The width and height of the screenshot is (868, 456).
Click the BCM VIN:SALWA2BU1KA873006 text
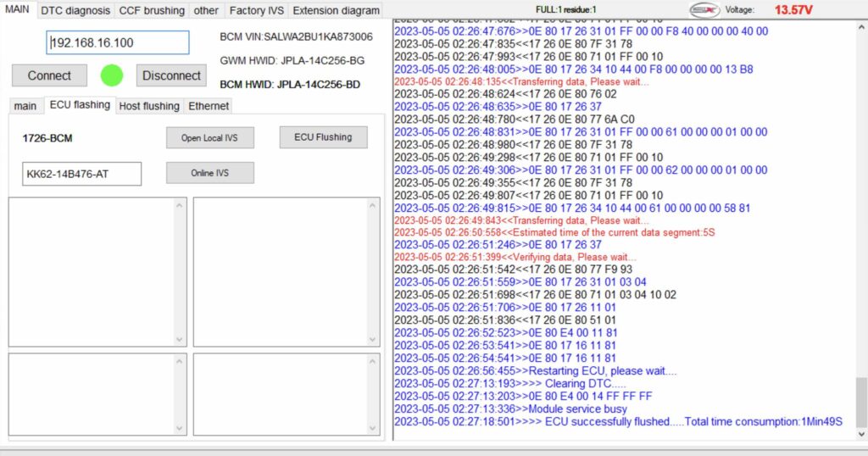pos(296,36)
